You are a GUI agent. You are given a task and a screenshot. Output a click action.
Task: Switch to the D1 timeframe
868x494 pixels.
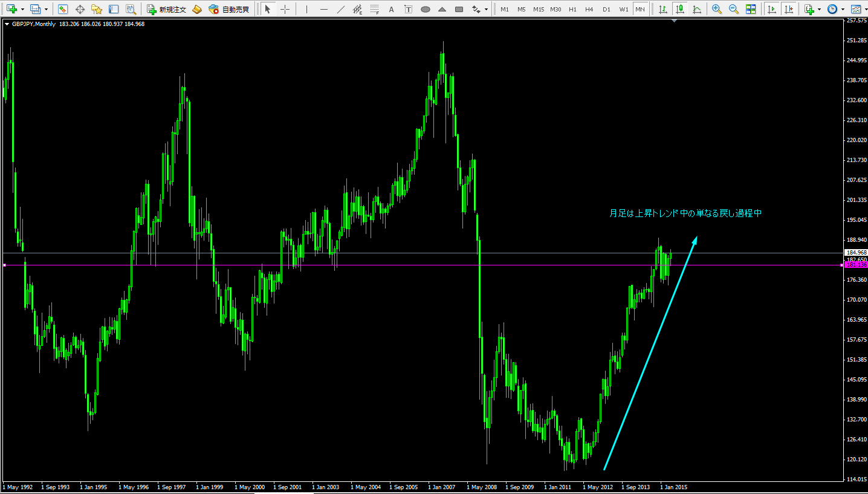606,9
